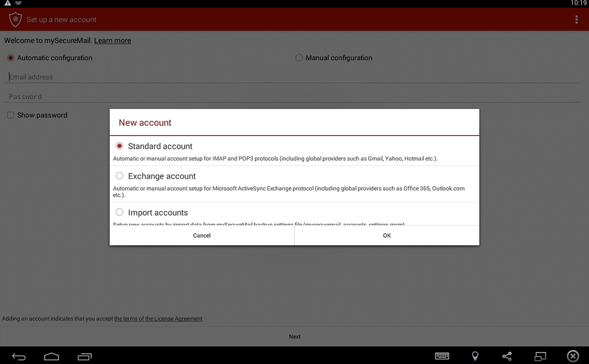Tap the Android back navigation icon
Viewport: 589px width, 364px height.
point(19,356)
